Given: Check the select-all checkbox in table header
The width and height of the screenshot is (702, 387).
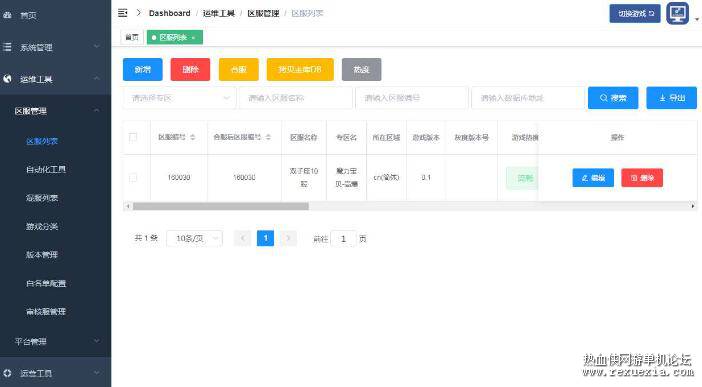Looking at the screenshot, I should click(x=133, y=137).
